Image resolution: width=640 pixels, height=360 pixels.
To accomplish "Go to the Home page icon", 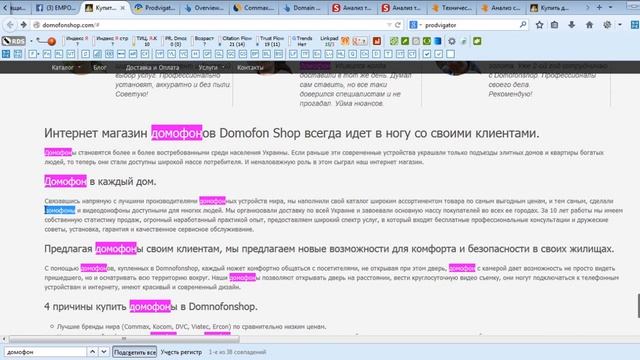I will [x=589, y=25].
